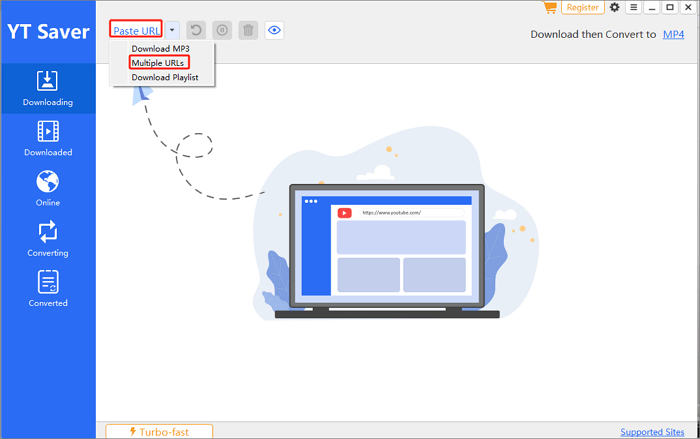Viewport: 700px width, 439px height.
Task: Change the MP4 output format
Action: point(672,34)
